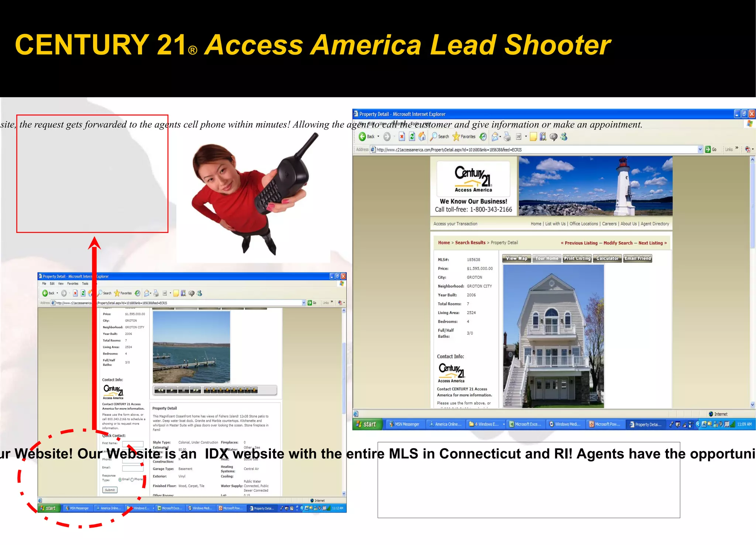756x545 pixels.
Task: Open File menu in small browser window
Action: coord(44,284)
